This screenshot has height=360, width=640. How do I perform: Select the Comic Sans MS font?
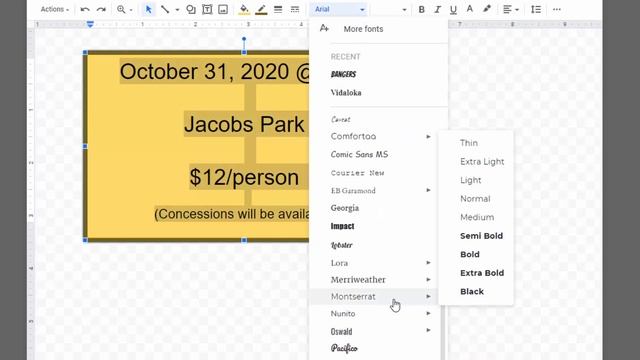pyautogui.click(x=359, y=154)
